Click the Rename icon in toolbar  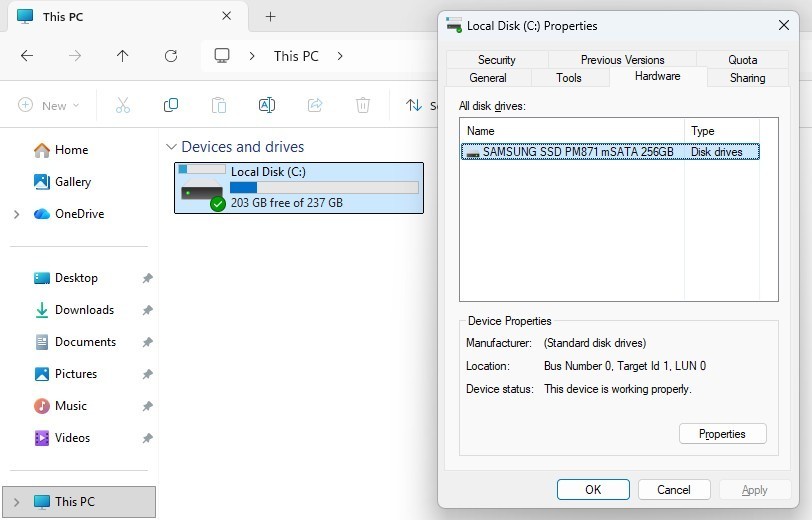(x=267, y=105)
